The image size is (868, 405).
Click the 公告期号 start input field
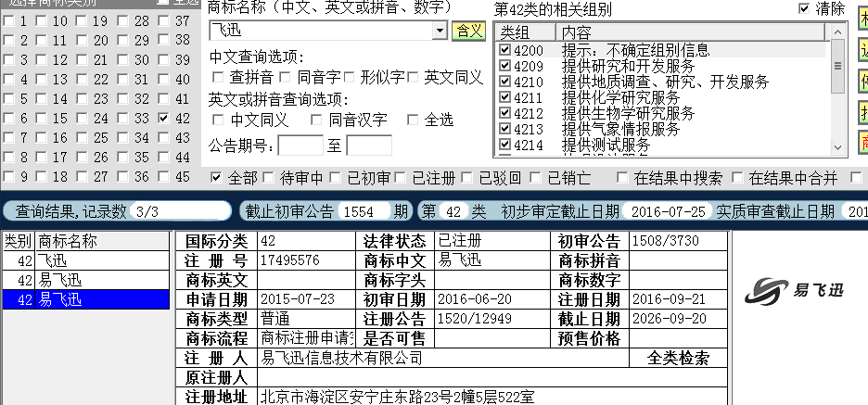pyautogui.click(x=300, y=146)
